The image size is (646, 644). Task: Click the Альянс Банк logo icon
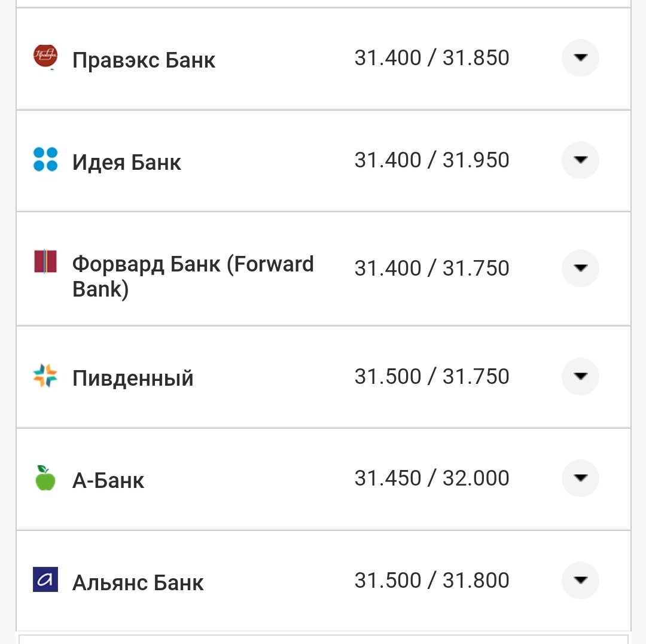point(45,579)
